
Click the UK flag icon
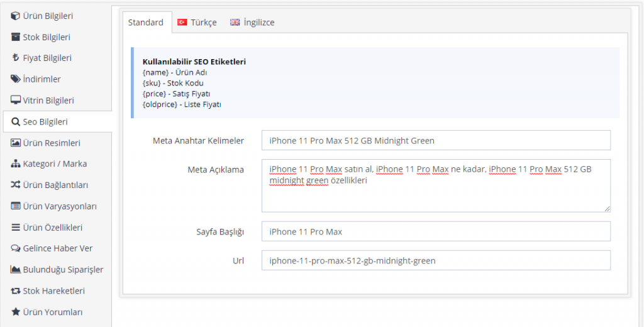point(235,22)
